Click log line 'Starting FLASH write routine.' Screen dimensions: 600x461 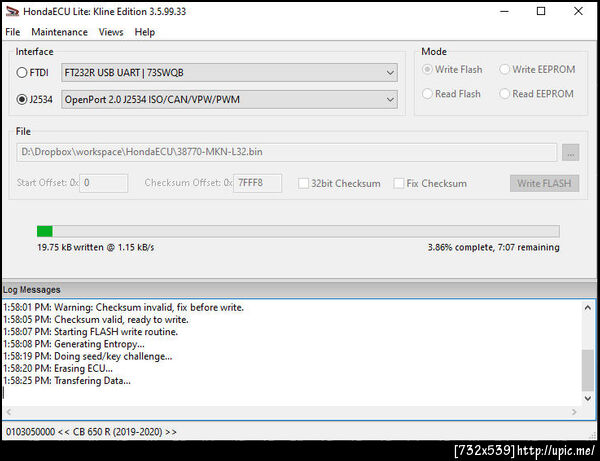click(116, 332)
